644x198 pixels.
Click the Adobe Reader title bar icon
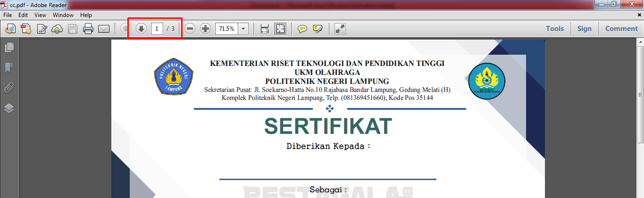coord(4,5)
